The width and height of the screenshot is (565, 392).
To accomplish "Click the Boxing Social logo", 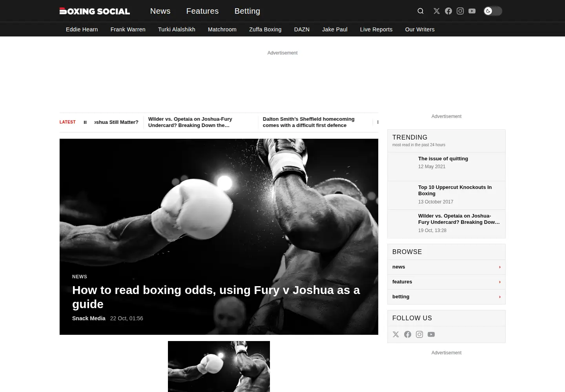I will click(95, 11).
